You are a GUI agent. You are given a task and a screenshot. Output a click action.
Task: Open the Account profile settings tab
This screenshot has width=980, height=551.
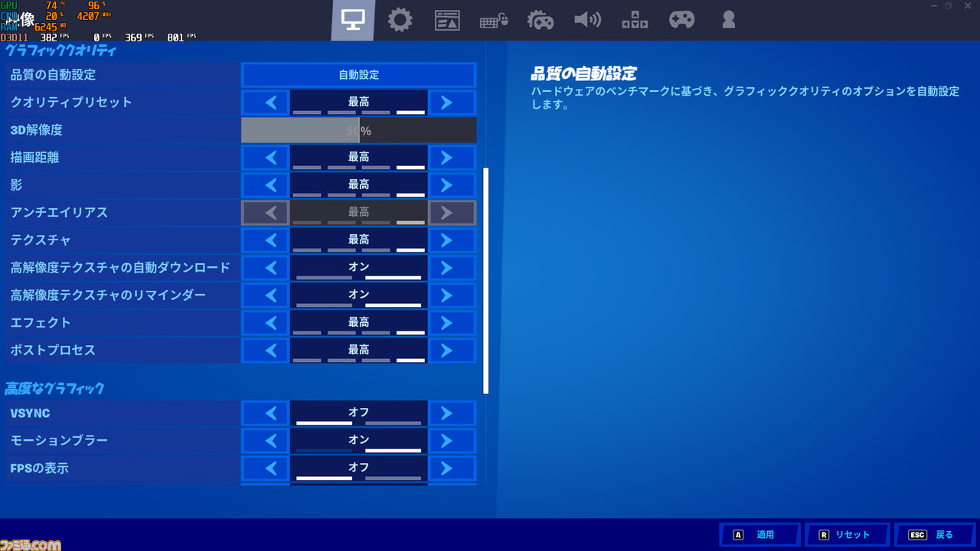click(729, 20)
